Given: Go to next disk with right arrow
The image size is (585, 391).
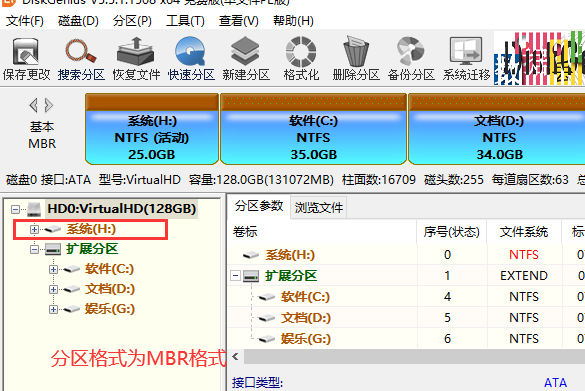Looking at the screenshot, I should [49, 106].
